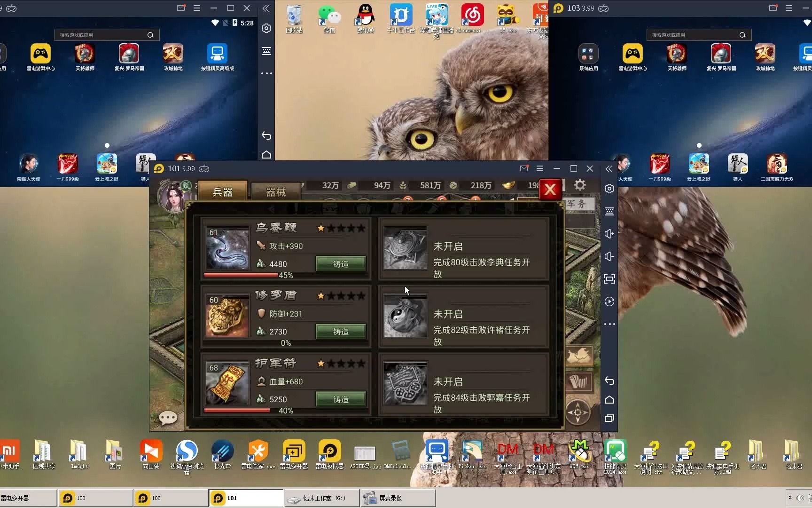Open 攻城掠地 app in left emulator

coord(173,57)
